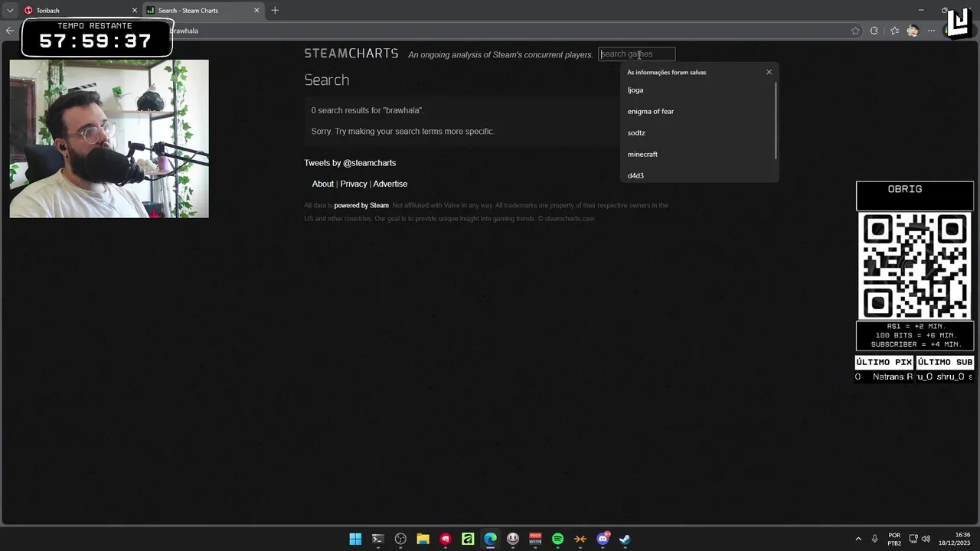
Task: Close the Toribash tab
Action: pyautogui.click(x=135, y=10)
